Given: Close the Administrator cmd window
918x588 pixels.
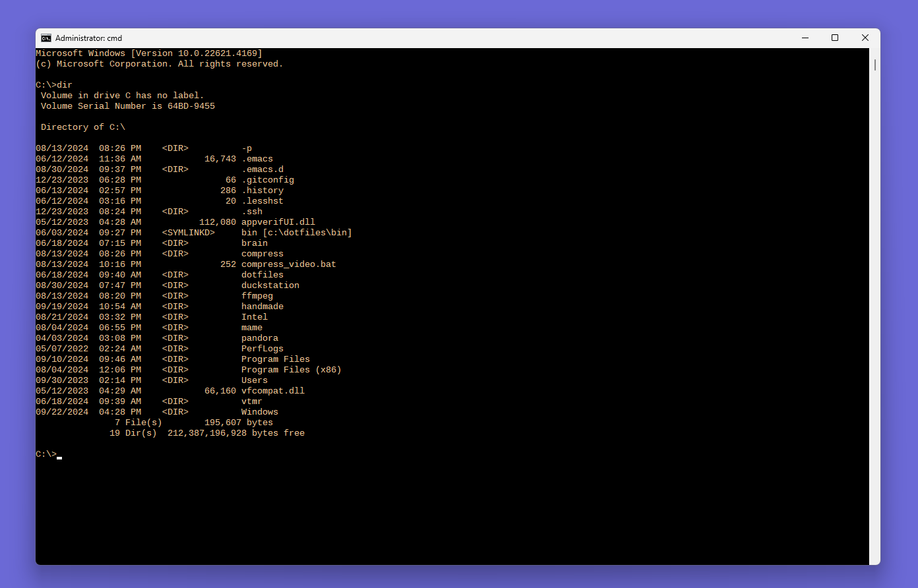Looking at the screenshot, I should 865,38.
